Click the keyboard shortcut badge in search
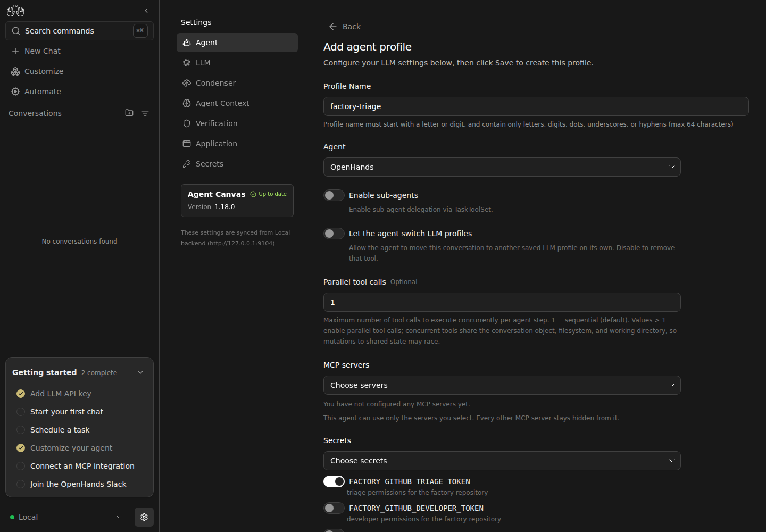The image size is (766, 532). click(x=140, y=31)
